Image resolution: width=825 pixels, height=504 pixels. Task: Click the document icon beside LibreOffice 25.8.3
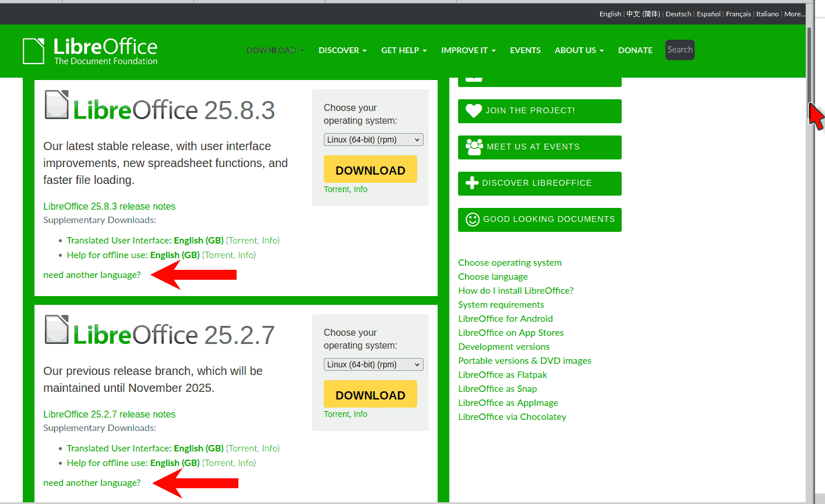coord(57,105)
